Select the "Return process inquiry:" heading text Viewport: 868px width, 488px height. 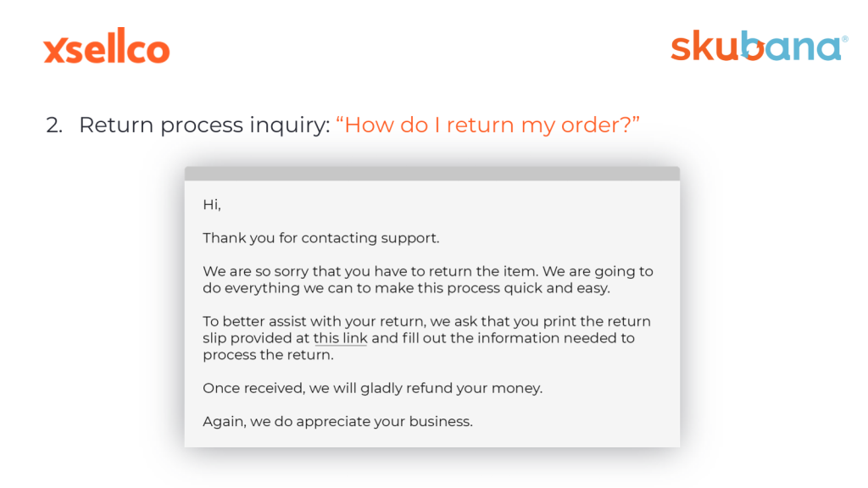pyautogui.click(x=204, y=125)
